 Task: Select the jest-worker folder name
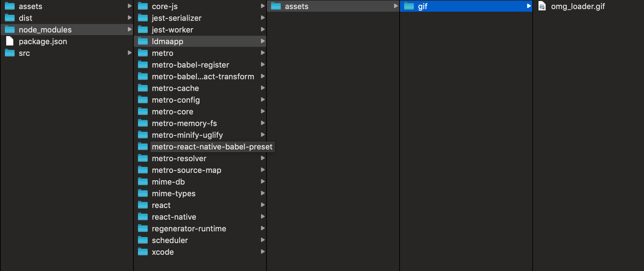pyautogui.click(x=172, y=30)
